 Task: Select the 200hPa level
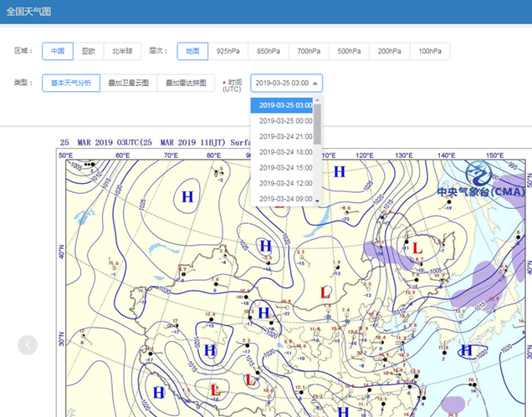(x=389, y=51)
